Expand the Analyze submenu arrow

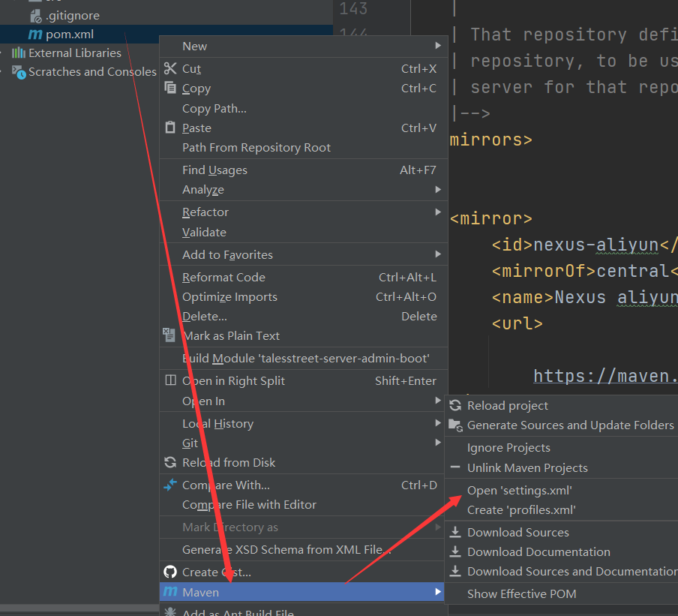click(438, 190)
